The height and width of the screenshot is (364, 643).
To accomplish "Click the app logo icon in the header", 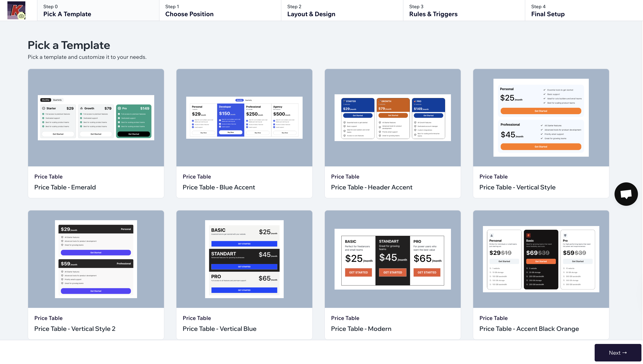I will [17, 10].
